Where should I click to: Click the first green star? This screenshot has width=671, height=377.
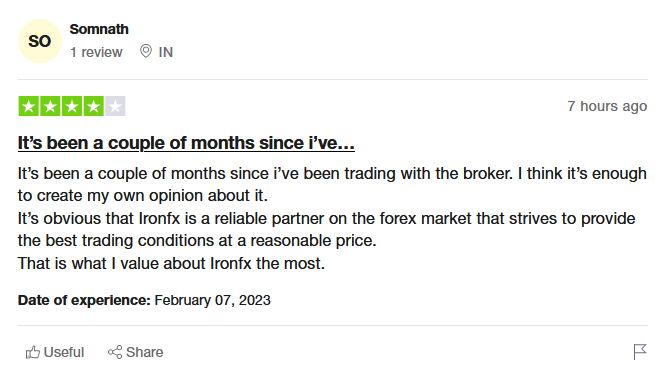(x=29, y=106)
